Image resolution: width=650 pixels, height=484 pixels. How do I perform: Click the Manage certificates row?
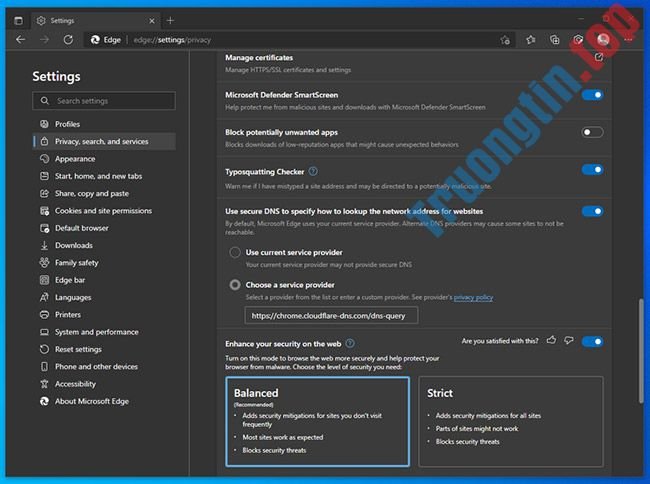pos(414,63)
